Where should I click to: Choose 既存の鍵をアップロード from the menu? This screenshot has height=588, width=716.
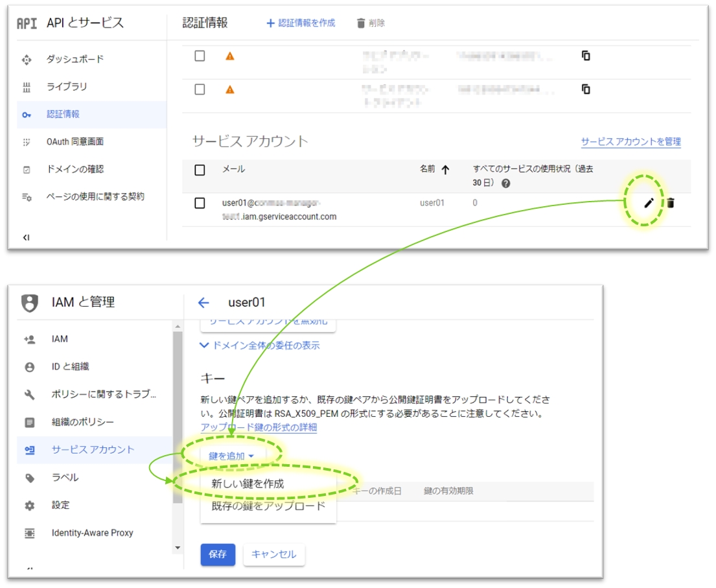click(x=268, y=506)
